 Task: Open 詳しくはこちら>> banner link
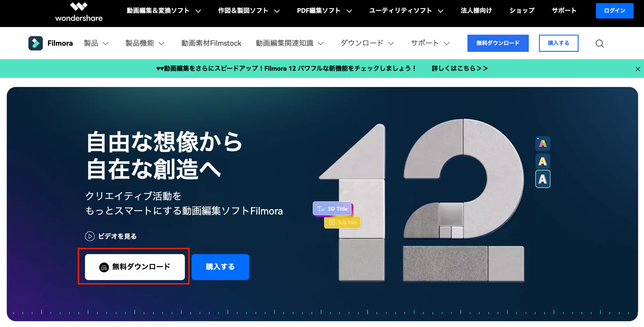459,68
